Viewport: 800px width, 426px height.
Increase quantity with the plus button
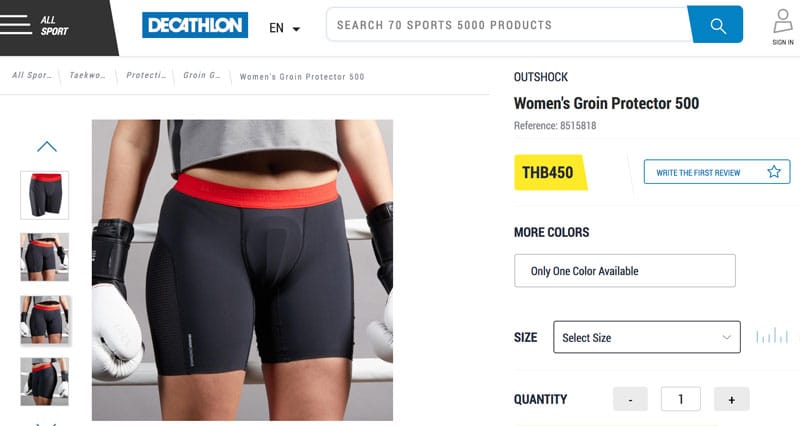(x=732, y=399)
